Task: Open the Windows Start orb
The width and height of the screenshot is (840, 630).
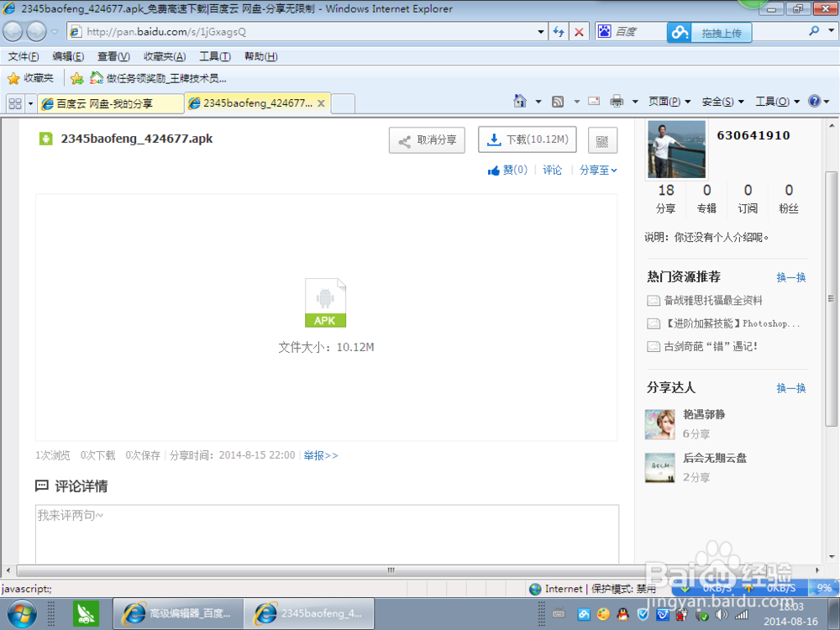Action: (x=22, y=614)
